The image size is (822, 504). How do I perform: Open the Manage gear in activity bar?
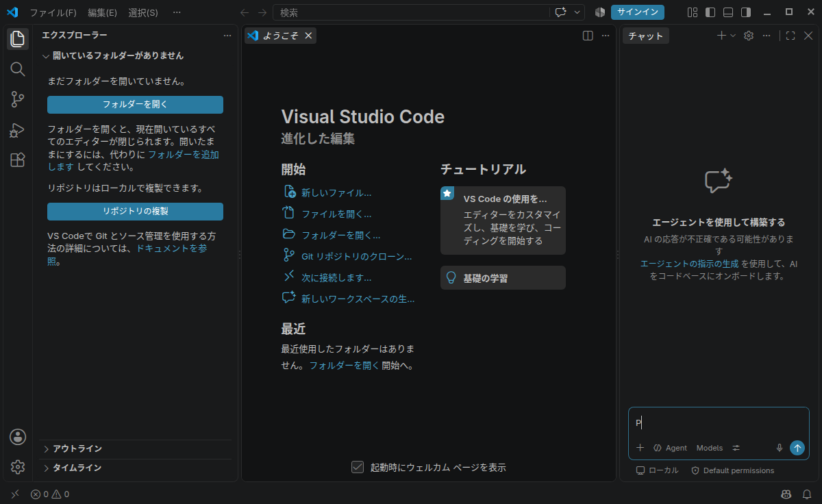pos(18,467)
